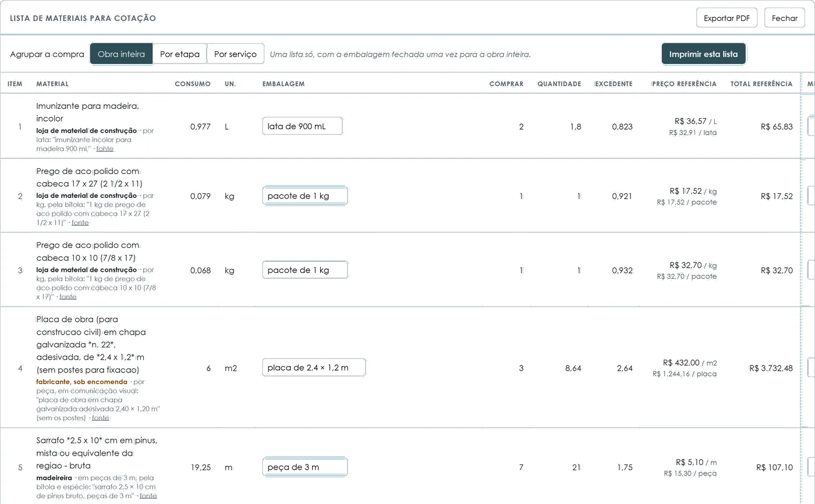
Task: Open the 'lata de 900 mL' packaging field
Action: (302, 126)
